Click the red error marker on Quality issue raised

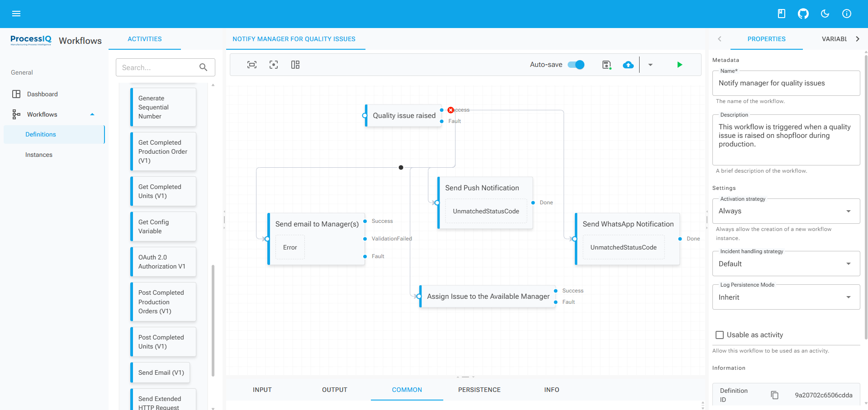451,110
